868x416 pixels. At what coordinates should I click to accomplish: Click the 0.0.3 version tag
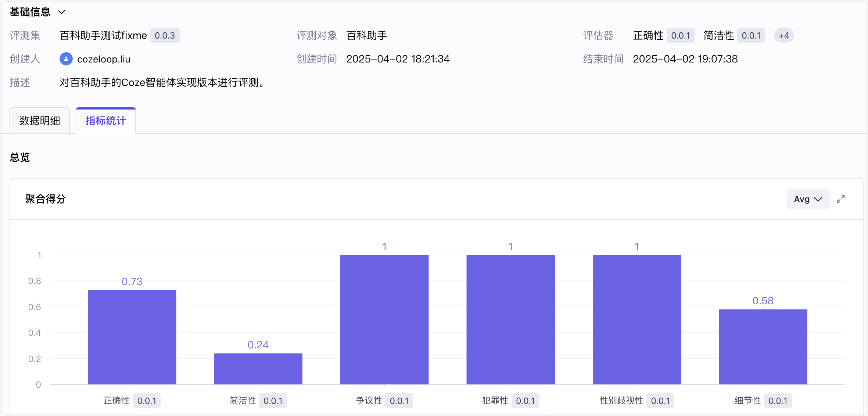click(x=165, y=36)
